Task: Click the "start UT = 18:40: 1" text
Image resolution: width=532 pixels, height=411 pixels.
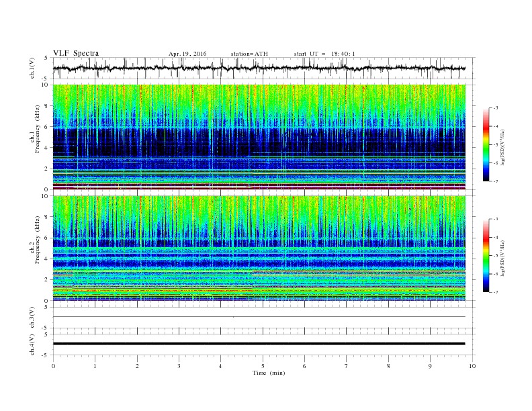Action: pos(324,54)
